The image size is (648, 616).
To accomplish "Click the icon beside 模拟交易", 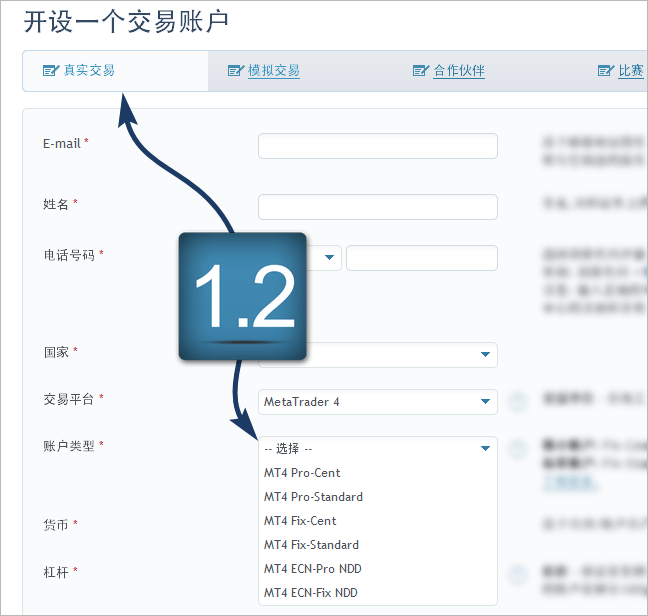I will point(235,71).
